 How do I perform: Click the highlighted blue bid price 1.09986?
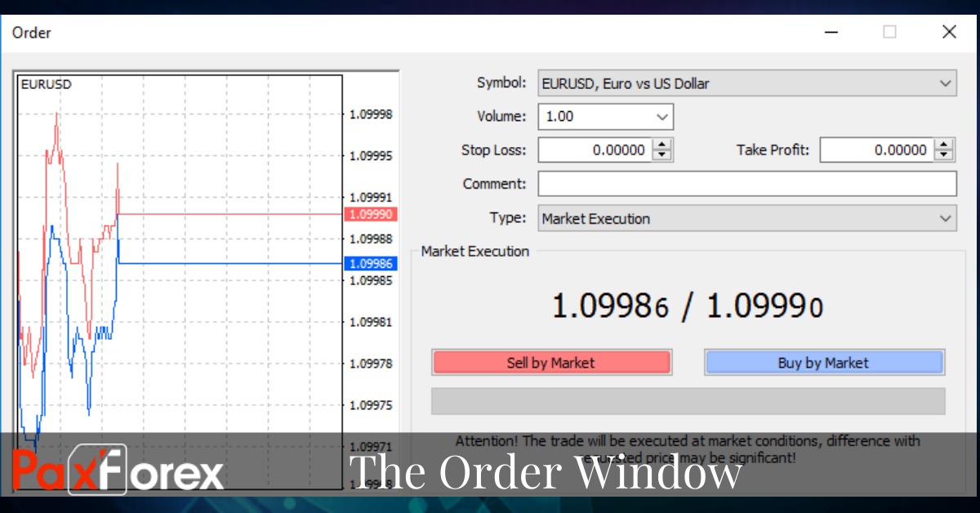pos(372,263)
